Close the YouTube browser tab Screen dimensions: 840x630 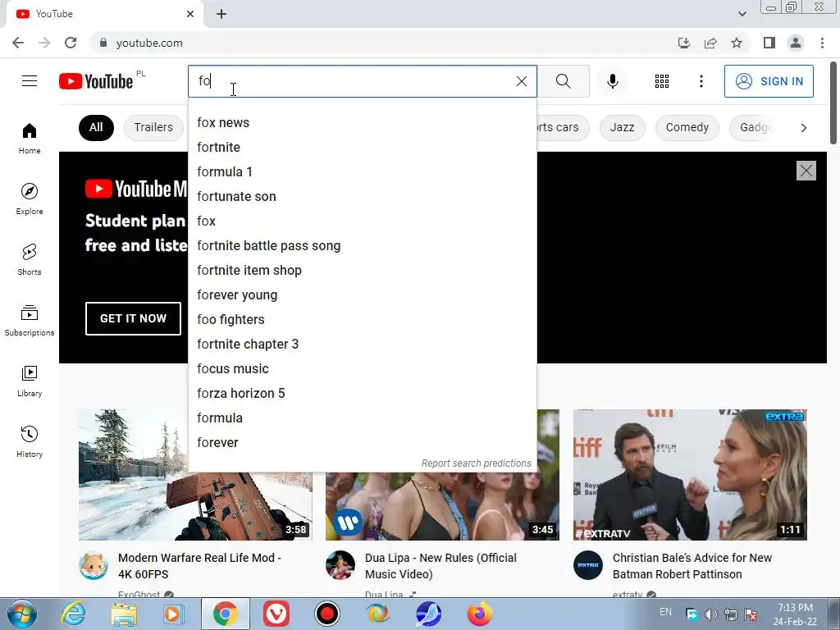[190, 14]
